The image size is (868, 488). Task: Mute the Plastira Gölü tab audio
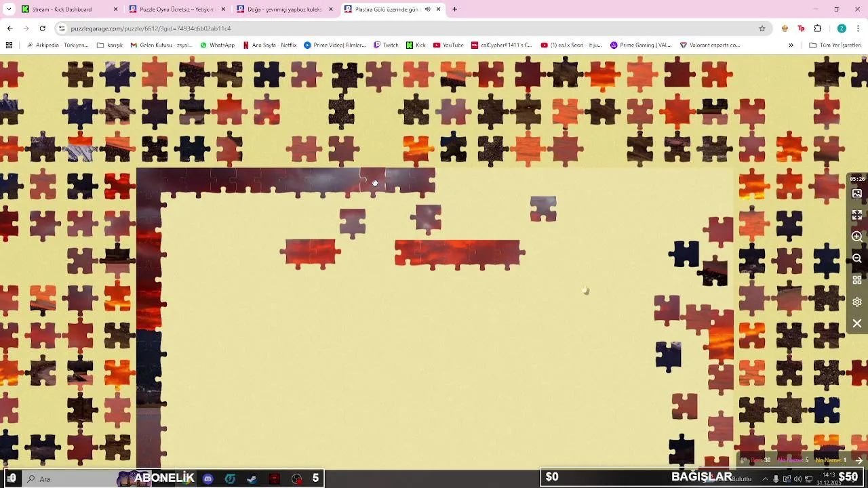(x=427, y=9)
